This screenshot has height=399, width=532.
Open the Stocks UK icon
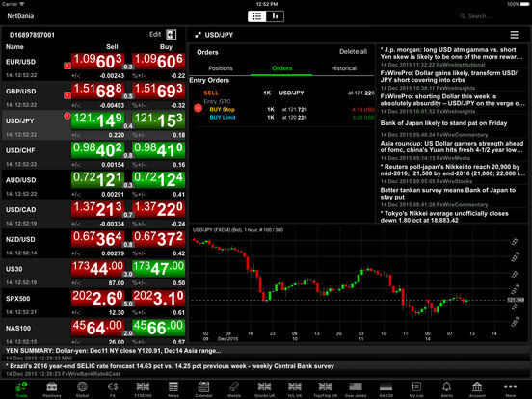(265, 389)
